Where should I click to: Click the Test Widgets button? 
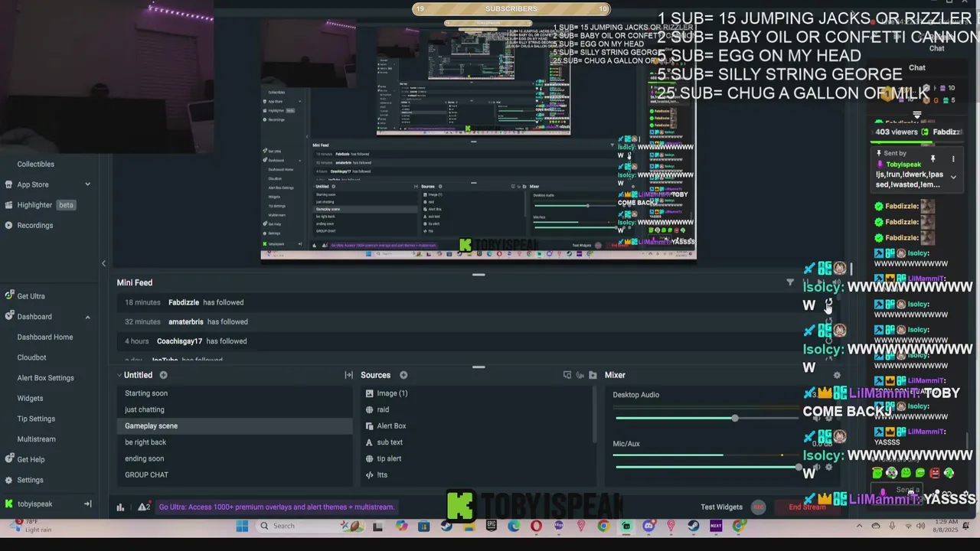pos(721,507)
